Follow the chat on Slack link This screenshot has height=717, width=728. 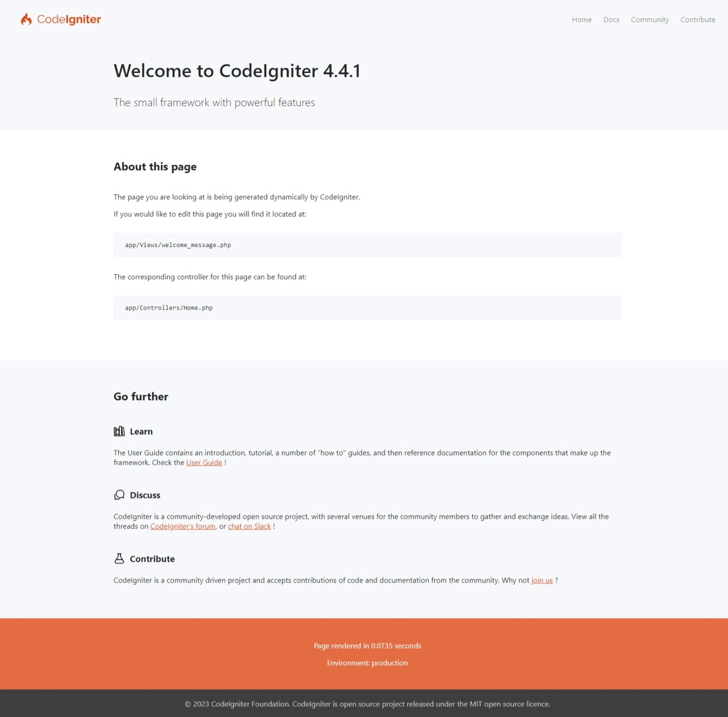249,526
